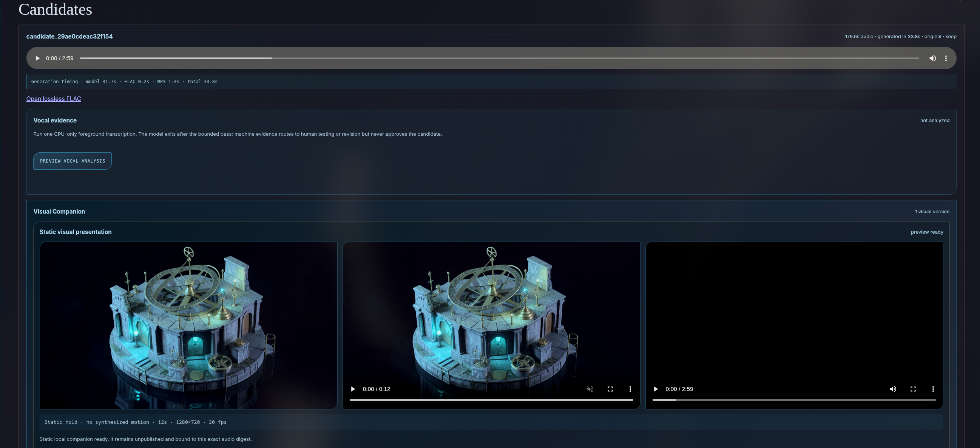The image size is (980, 448).
Task: Play the candidate audio track
Action: pyautogui.click(x=37, y=58)
